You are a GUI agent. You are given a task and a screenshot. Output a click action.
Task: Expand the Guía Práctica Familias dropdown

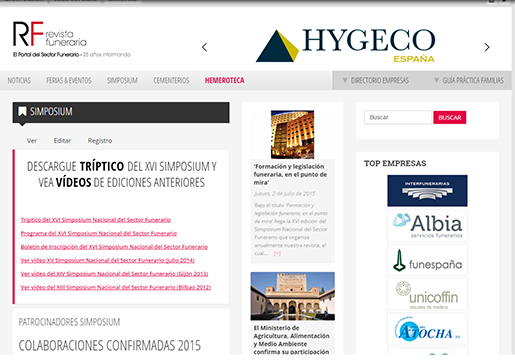click(469, 80)
